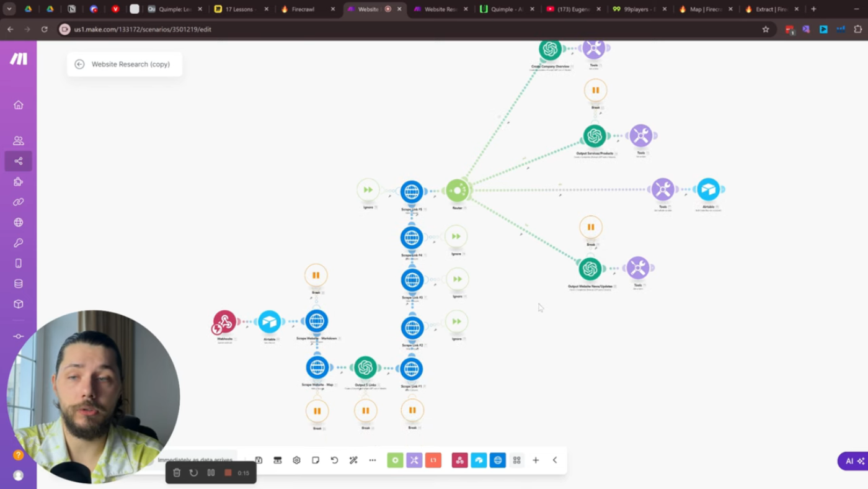Click Break handler above Output Services/Products

coord(596,91)
